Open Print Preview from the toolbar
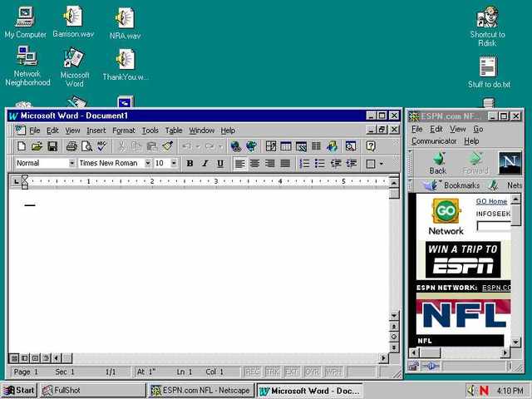This screenshot has height=399, width=532. (x=86, y=146)
